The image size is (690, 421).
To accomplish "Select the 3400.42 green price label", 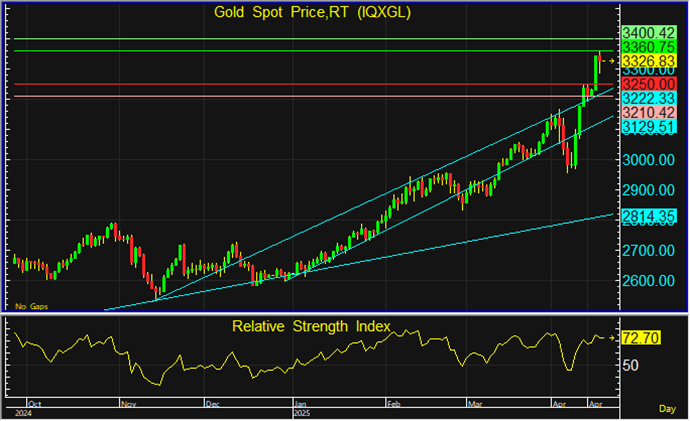I will pos(648,33).
